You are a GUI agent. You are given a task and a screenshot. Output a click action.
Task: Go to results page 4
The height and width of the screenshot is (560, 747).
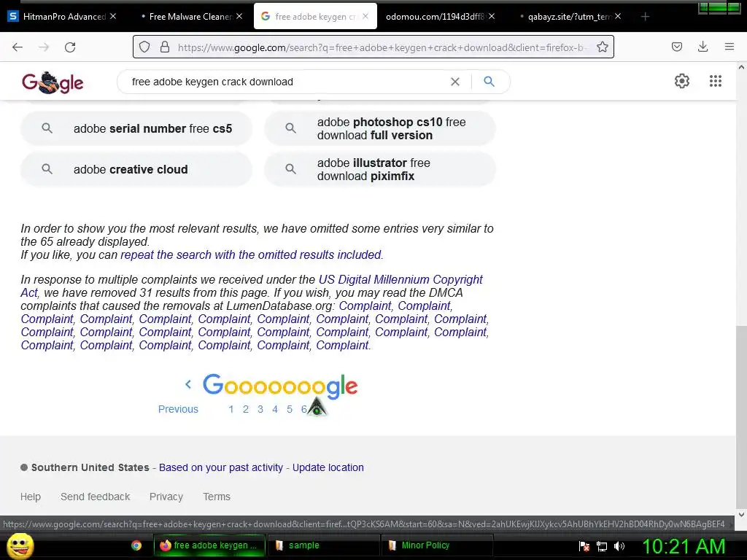coord(275,409)
